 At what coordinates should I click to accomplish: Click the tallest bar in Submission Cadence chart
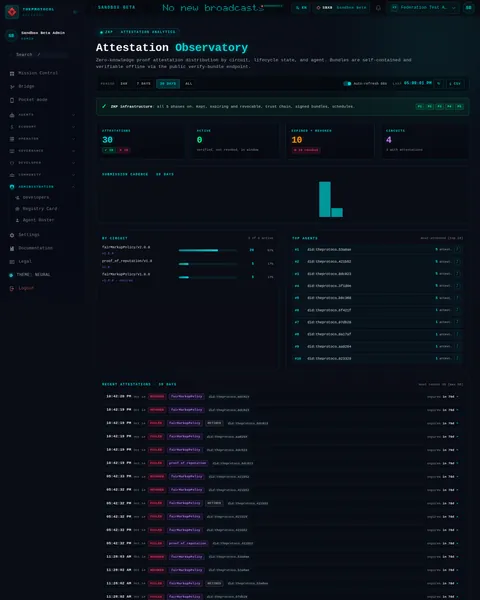click(325, 199)
